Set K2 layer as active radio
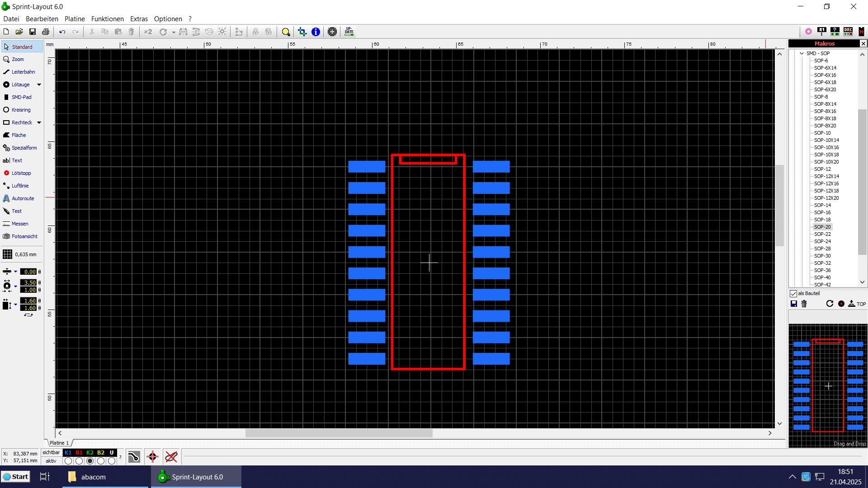868x488 pixels. coord(90,461)
